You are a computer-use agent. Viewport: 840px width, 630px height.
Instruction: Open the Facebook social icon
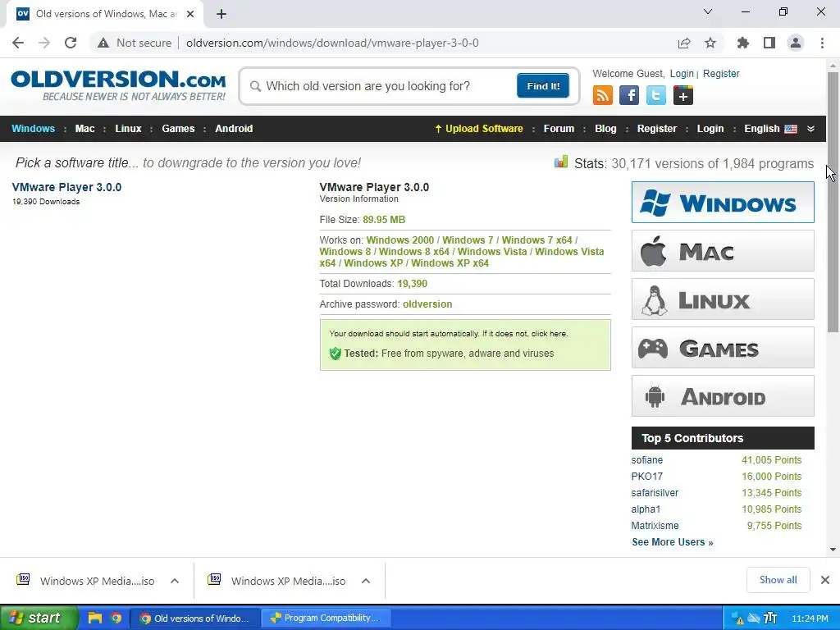click(x=629, y=95)
